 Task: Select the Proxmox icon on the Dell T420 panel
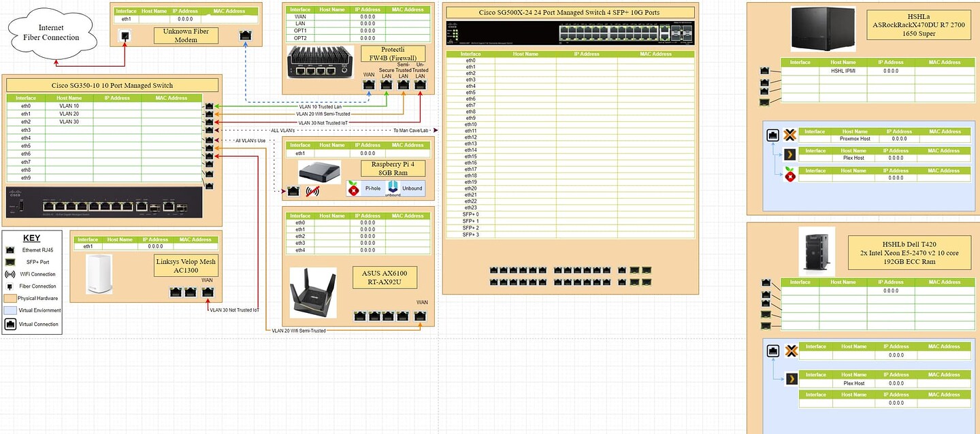(791, 350)
